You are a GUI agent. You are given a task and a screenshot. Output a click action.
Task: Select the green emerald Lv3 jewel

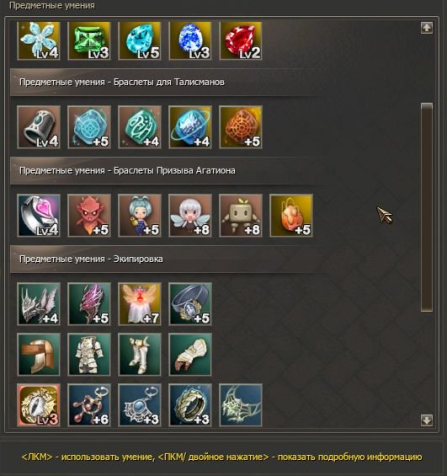89,41
